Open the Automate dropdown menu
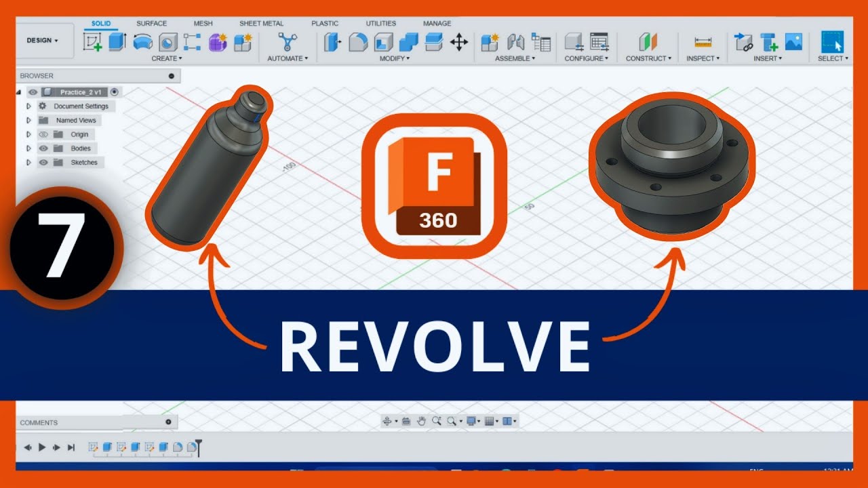868x488 pixels. 288,59
